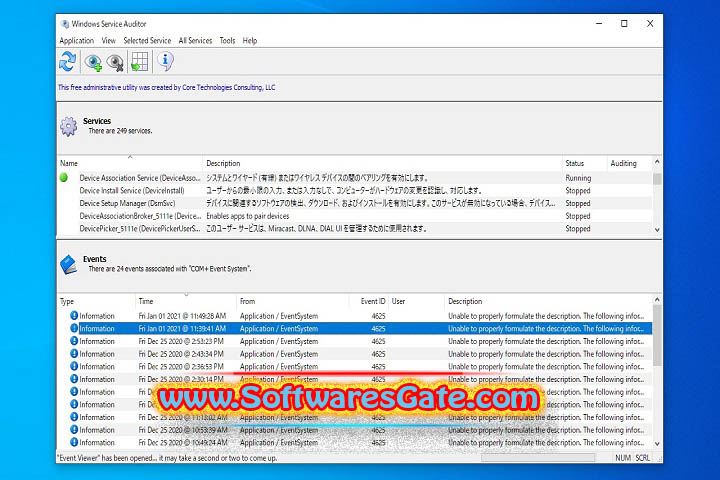
Task: Click the grid toolbar icon
Action: [139, 62]
